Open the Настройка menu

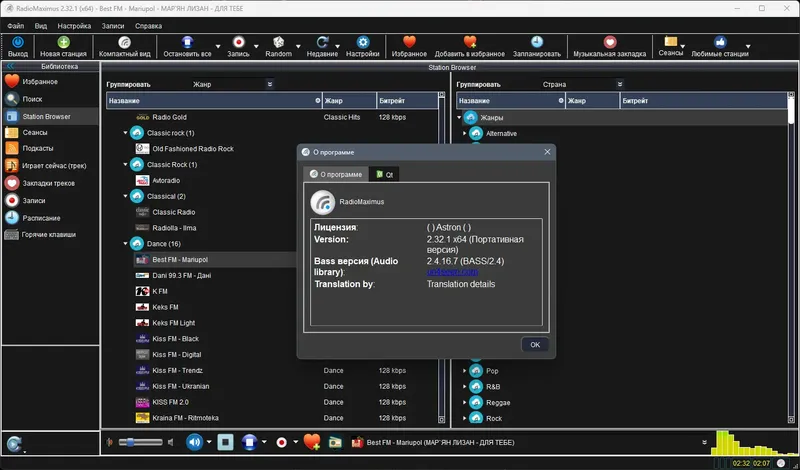[x=74, y=26]
